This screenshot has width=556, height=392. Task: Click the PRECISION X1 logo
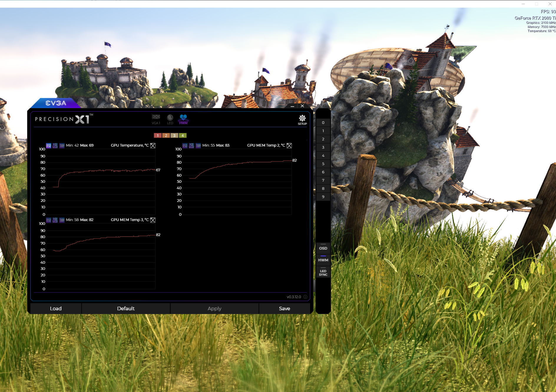click(64, 119)
